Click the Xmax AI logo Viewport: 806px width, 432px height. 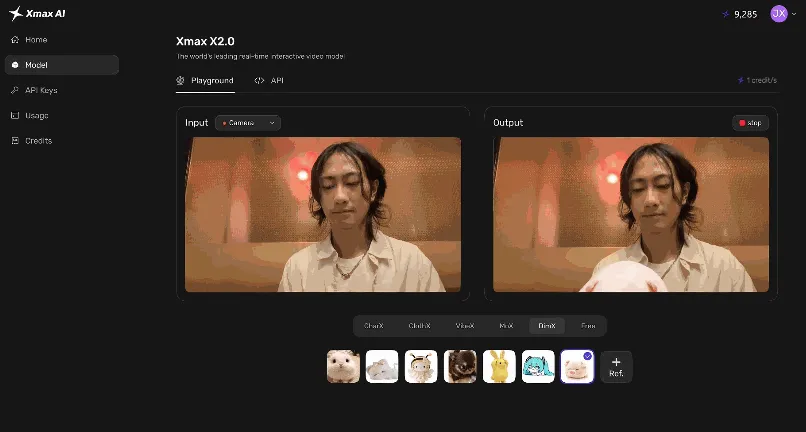pos(37,13)
